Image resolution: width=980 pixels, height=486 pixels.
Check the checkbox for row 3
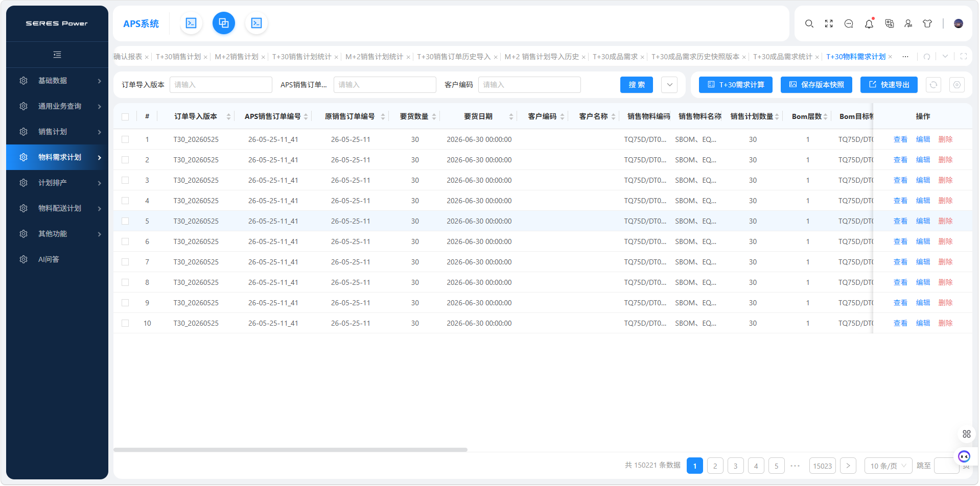(x=125, y=180)
